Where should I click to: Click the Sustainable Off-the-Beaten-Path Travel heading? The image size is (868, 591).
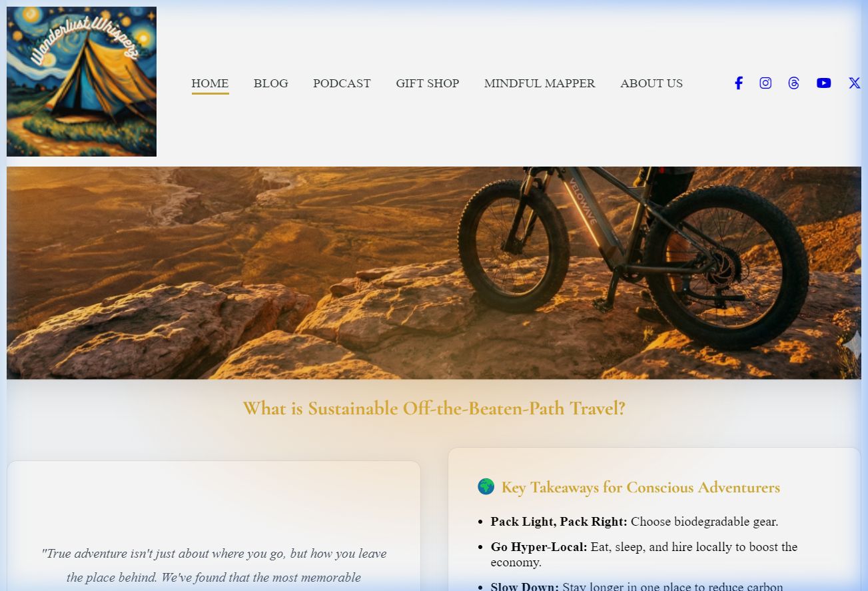(x=434, y=408)
